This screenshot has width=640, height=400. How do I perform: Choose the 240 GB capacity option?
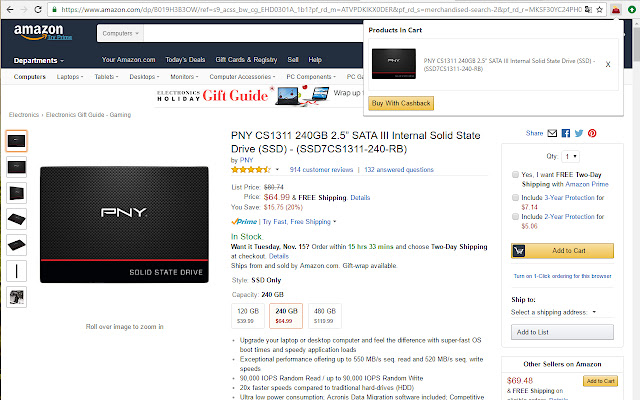(286, 316)
